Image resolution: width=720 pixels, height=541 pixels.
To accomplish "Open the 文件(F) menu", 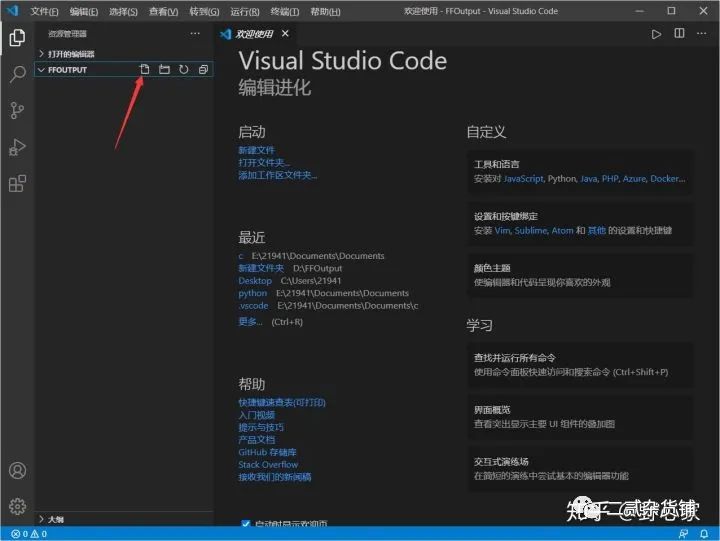I will pyautogui.click(x=45, y=11).
